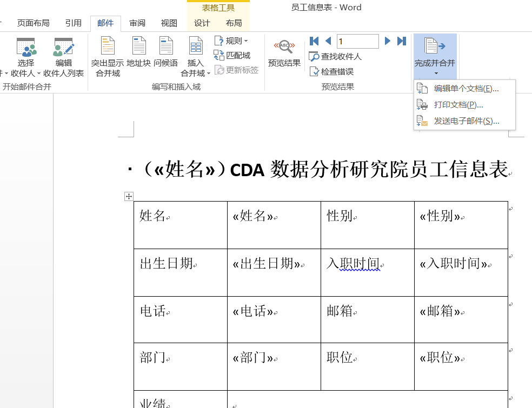Click the «邮箱» merge field cell
Viewport: 532px width, 408px height.
pyautogui.click(x=461, y=320)
